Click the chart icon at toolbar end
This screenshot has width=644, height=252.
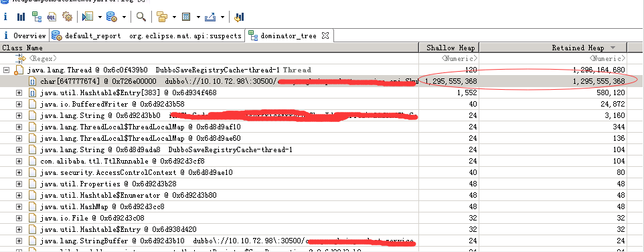coord(239,17)
